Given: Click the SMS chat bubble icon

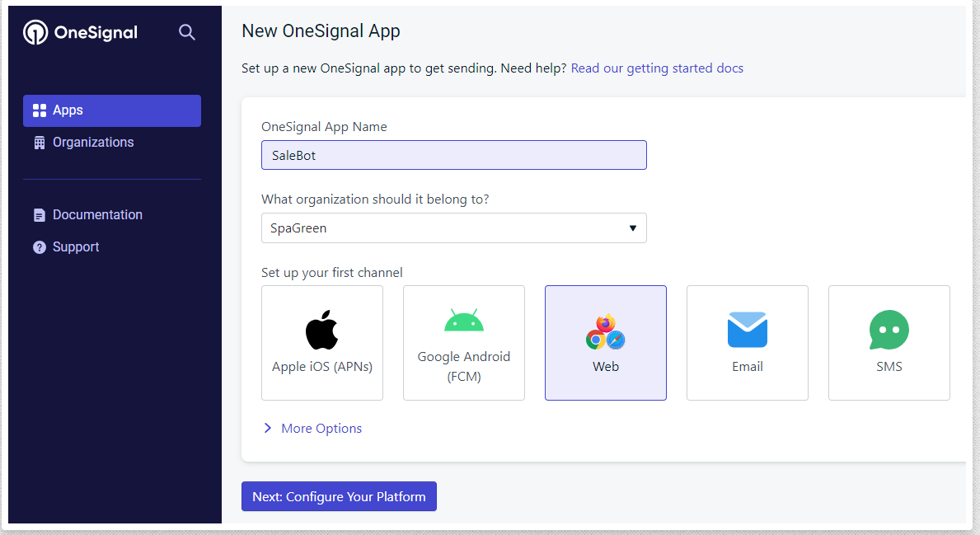Looking at the screenshot, I should click(889, 330).
